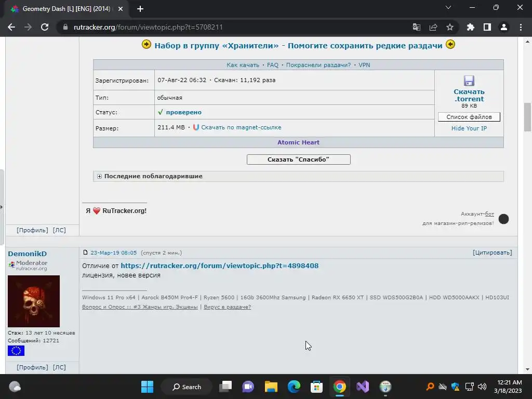The image size is (532, 399).
Task: Click the DemonikD username
Action: (27, 254)
